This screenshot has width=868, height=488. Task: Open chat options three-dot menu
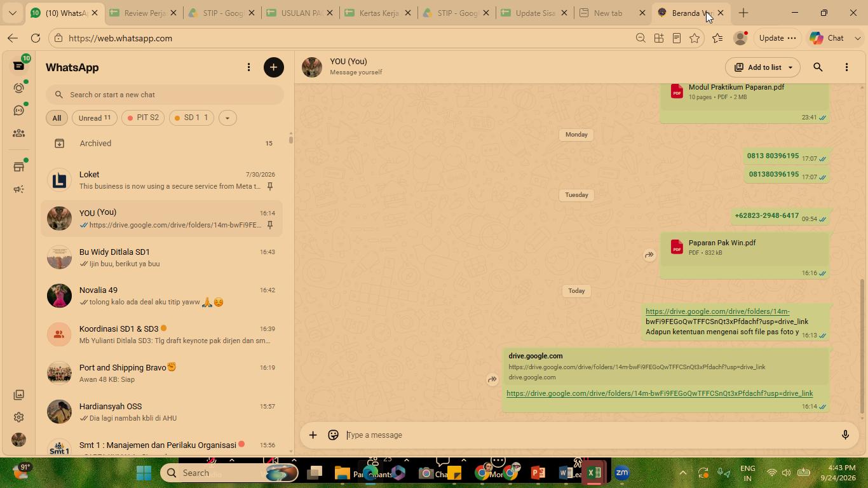pyautogui.click(x=846, y=67)
